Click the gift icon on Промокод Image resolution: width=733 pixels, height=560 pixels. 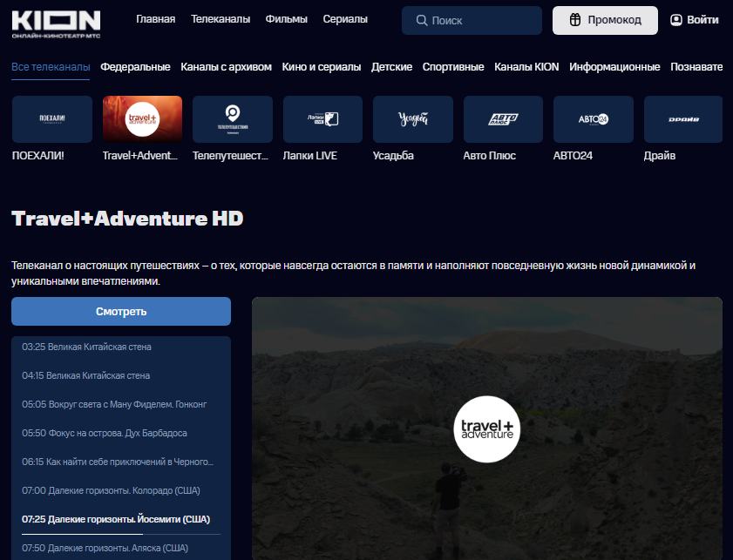pyautogui.click(x=575, y=20)
